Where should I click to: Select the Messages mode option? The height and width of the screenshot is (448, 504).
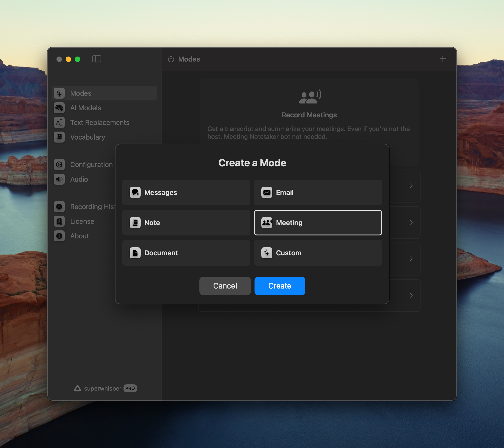click(186, 192)
